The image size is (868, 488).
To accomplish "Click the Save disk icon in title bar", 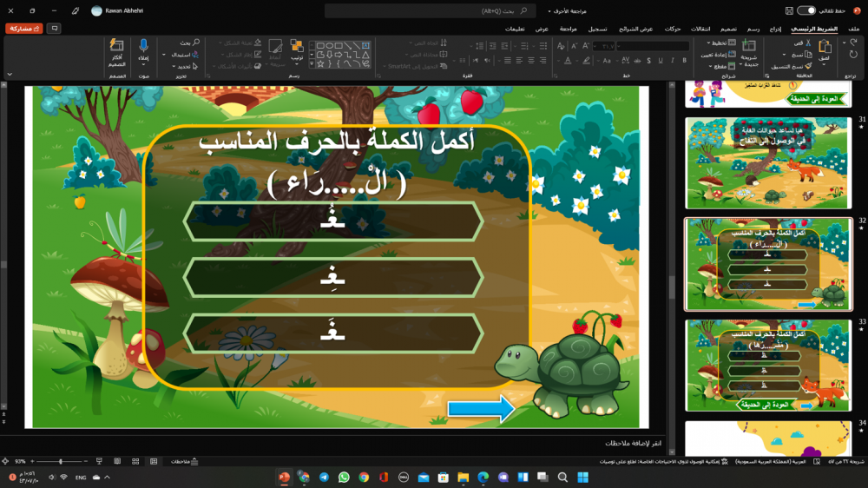I will (789, 10).
